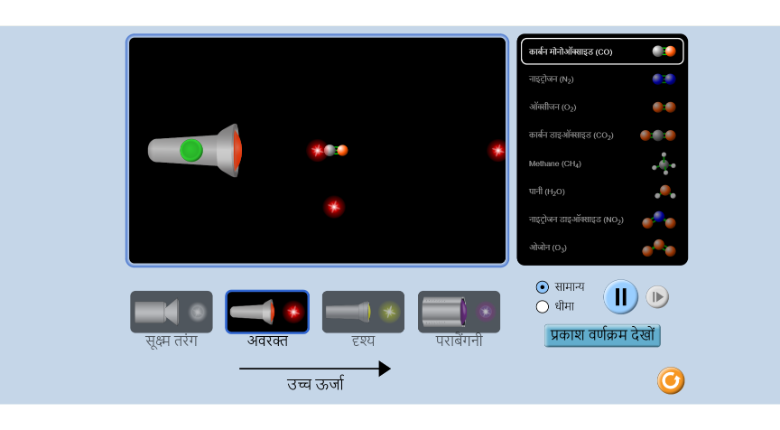Click the green button on the emitter
This screenshot has width=780, height=430.
tap(191, 150)
